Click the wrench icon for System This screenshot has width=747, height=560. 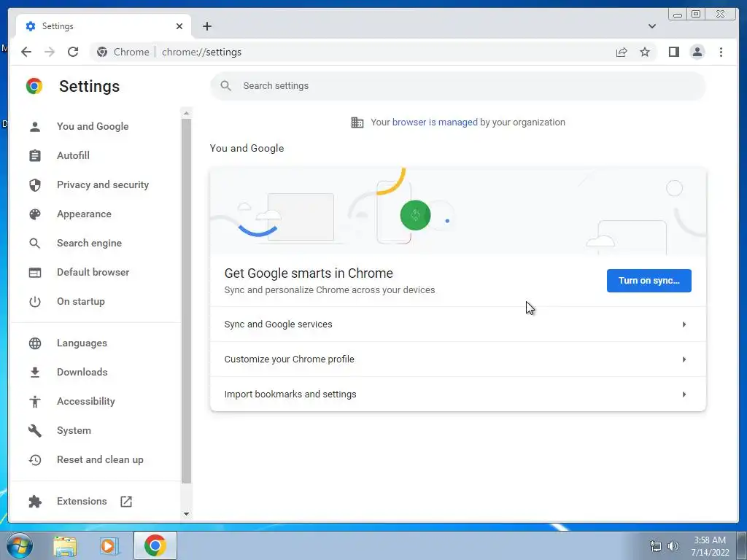[35, 430]
